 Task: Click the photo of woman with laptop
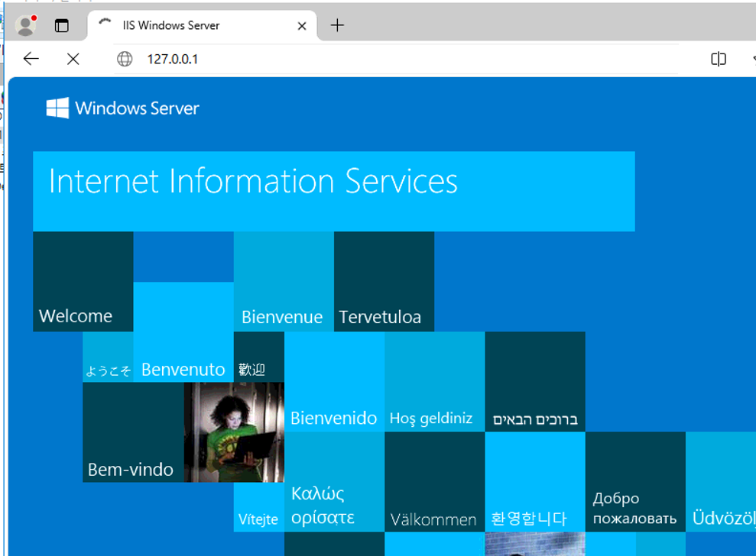[x=234, y=432]
